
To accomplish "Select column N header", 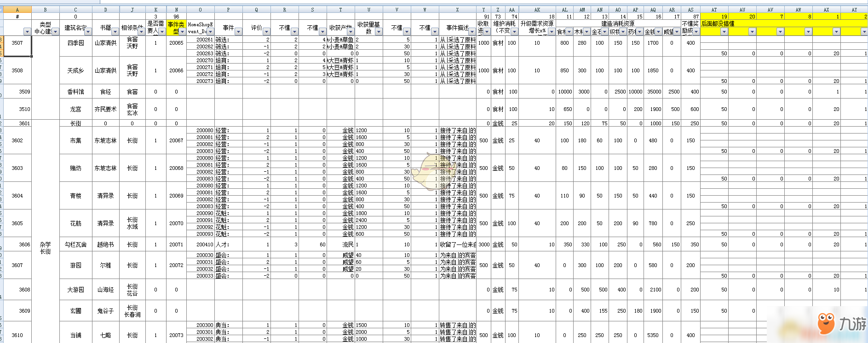I will coord(176,10).
